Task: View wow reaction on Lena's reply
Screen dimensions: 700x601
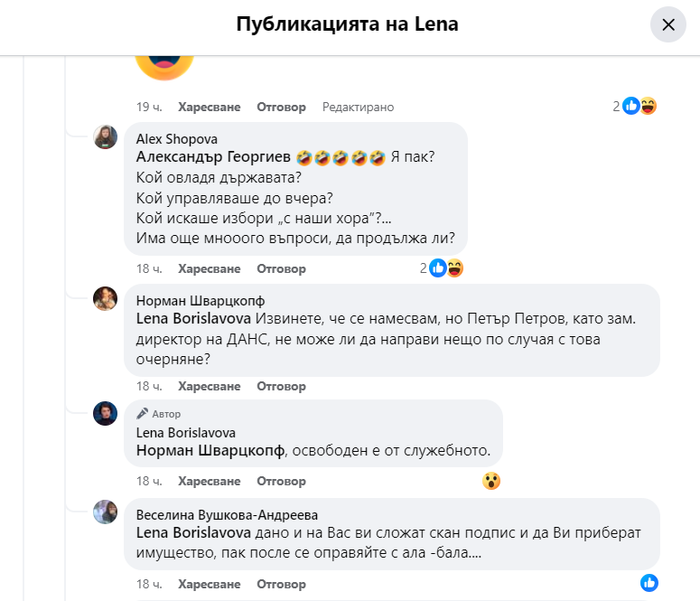Action: point(491,481)
